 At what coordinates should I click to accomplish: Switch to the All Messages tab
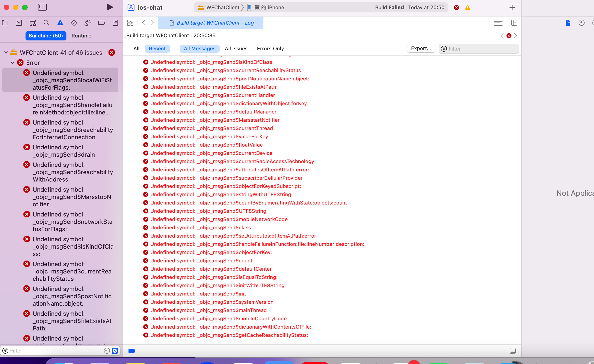200,48
